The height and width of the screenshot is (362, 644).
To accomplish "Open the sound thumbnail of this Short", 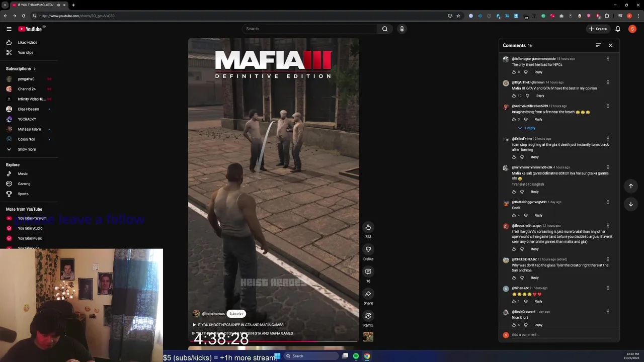I will 368,337.
